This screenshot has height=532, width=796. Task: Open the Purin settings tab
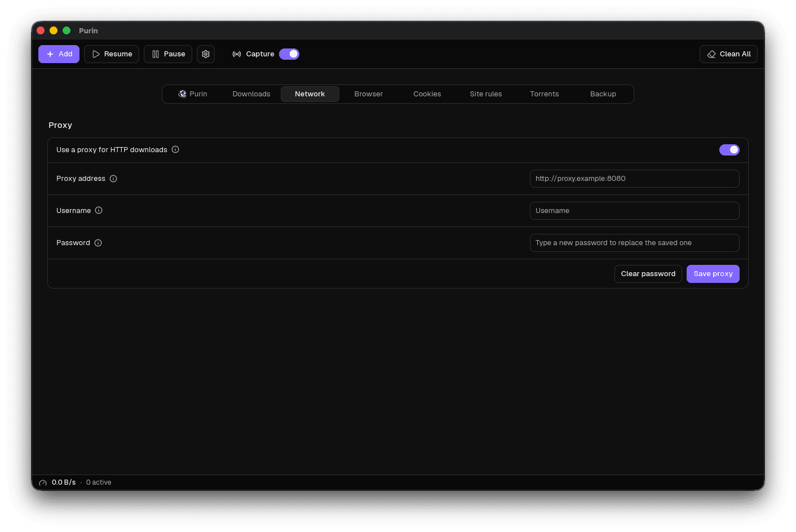(193, 94)
